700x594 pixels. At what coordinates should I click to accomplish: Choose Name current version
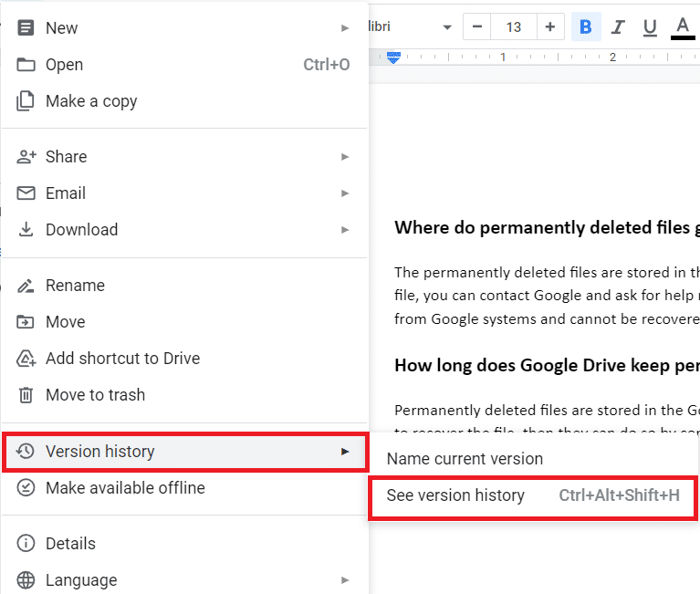click(534, 459)
